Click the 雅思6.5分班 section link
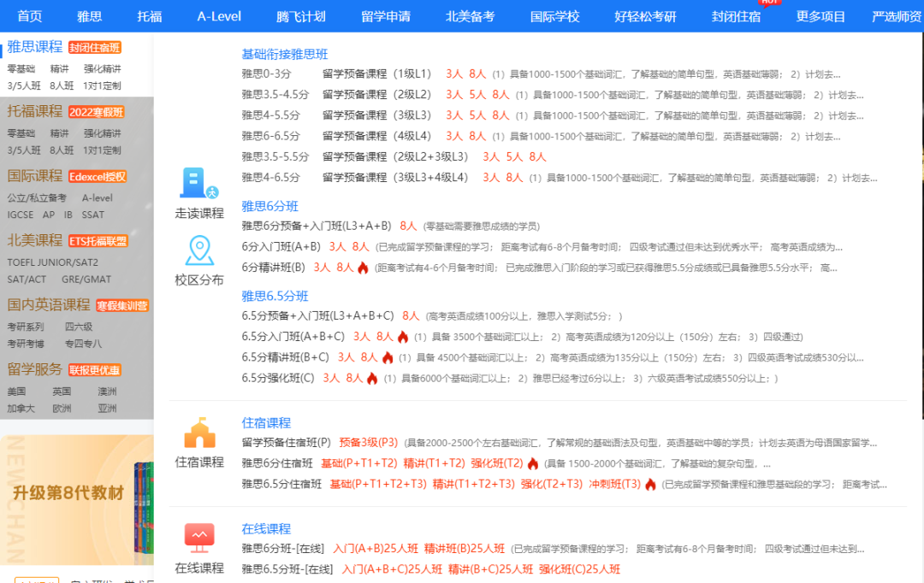Viewport: 924px width, 583px height. tap(275, 296)
